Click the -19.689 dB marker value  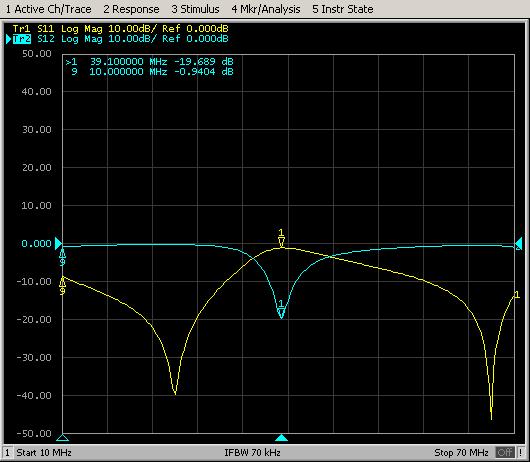coord(203,62)
